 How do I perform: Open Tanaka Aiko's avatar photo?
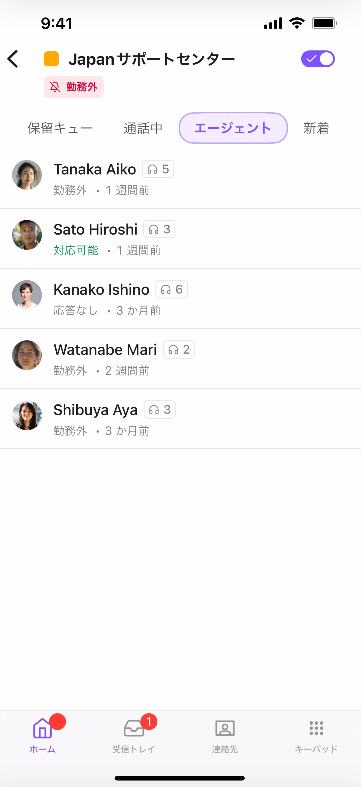(27, 175)
